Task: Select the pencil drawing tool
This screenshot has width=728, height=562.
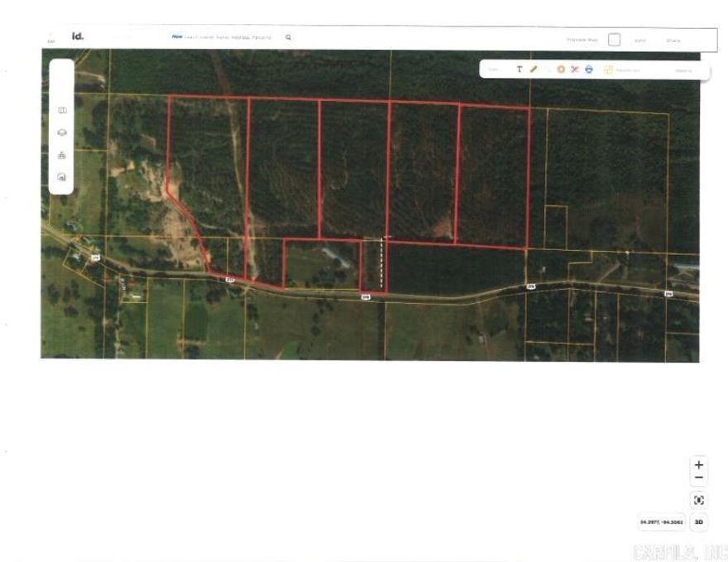Action: tap(534, 70)
